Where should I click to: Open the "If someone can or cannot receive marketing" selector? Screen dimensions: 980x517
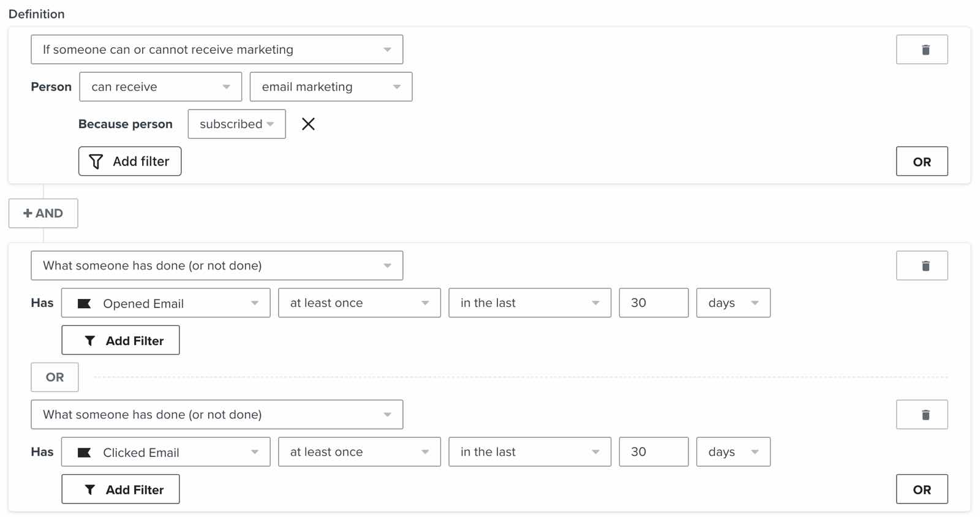click(217, 49)
